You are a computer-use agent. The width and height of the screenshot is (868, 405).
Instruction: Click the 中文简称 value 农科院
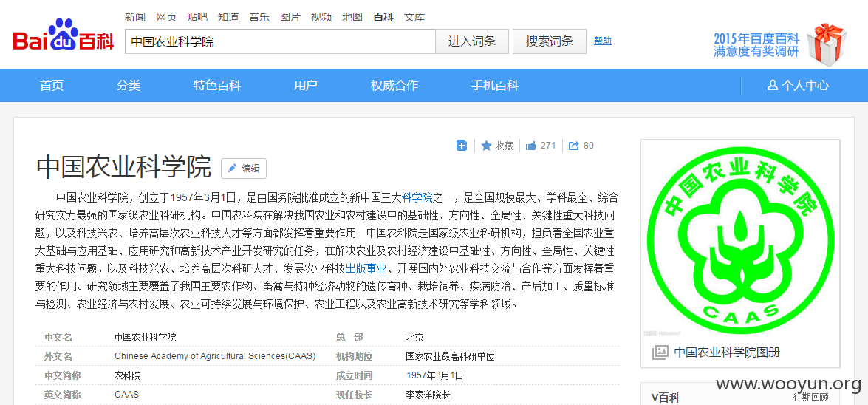coord(127,375)
